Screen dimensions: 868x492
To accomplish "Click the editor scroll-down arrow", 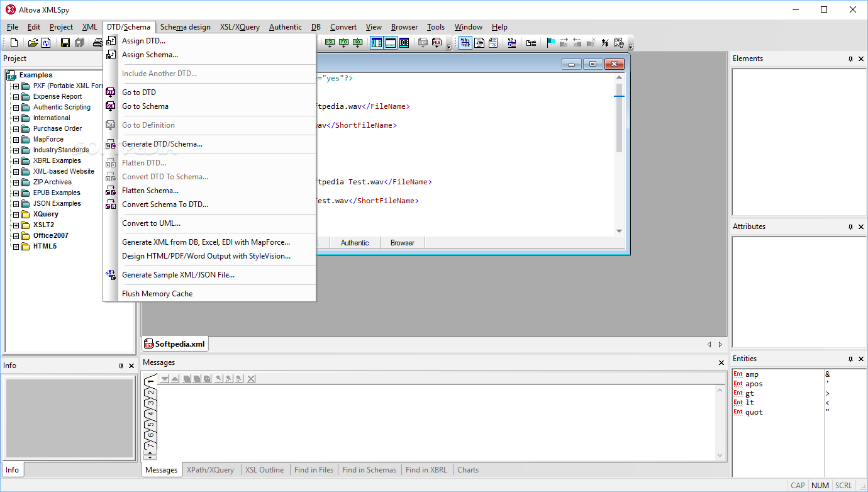I will (x=619, y=232).
